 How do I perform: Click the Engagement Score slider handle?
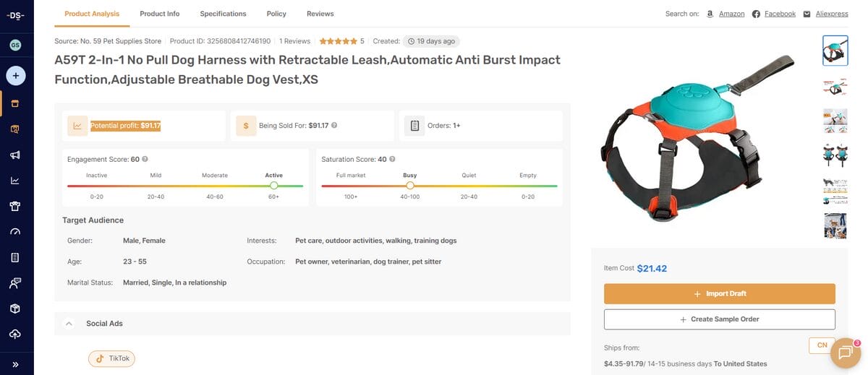point(273,186)
